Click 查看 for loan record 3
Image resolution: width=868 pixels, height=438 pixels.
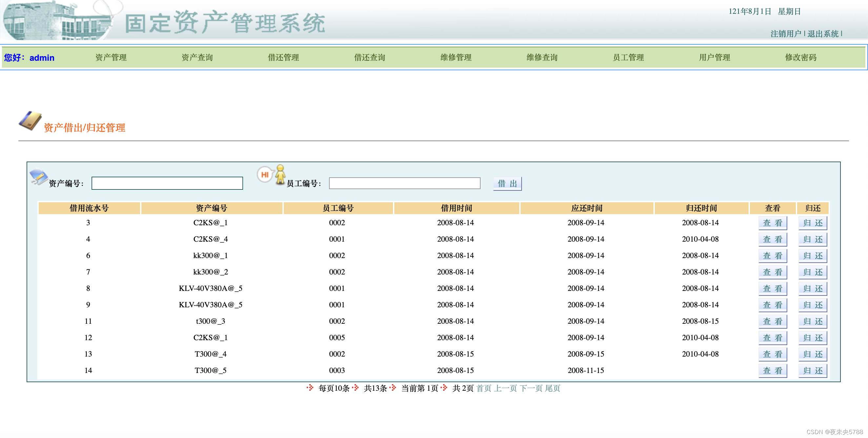point(772,223)
